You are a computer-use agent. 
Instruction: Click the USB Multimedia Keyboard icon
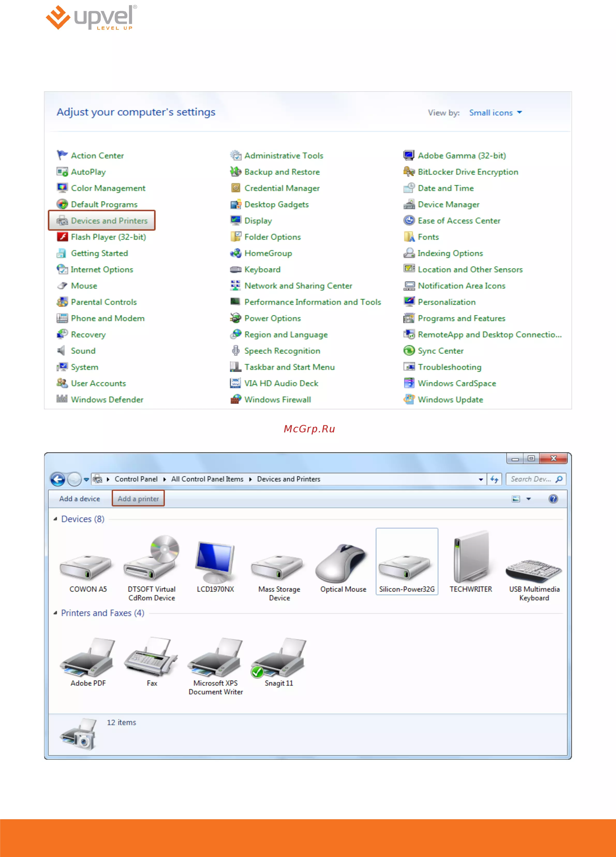(534, 571)
